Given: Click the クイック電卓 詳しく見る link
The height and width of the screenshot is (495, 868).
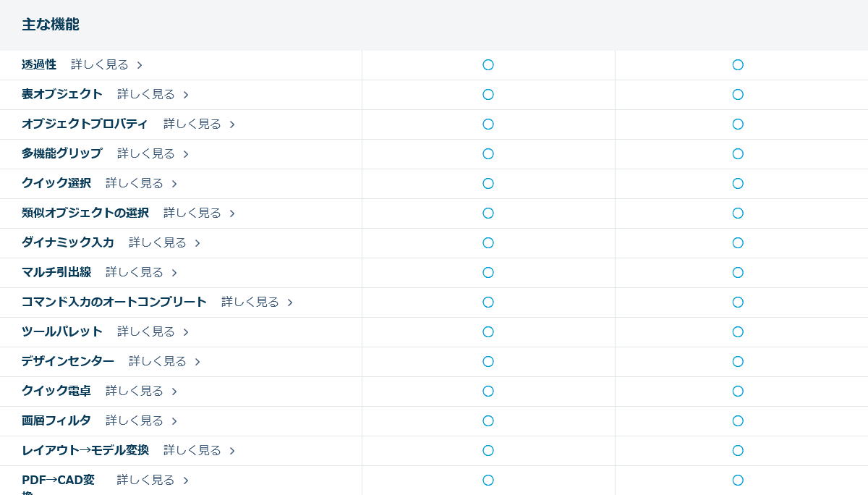Looking at the screenshot, I should coord(135,392).
